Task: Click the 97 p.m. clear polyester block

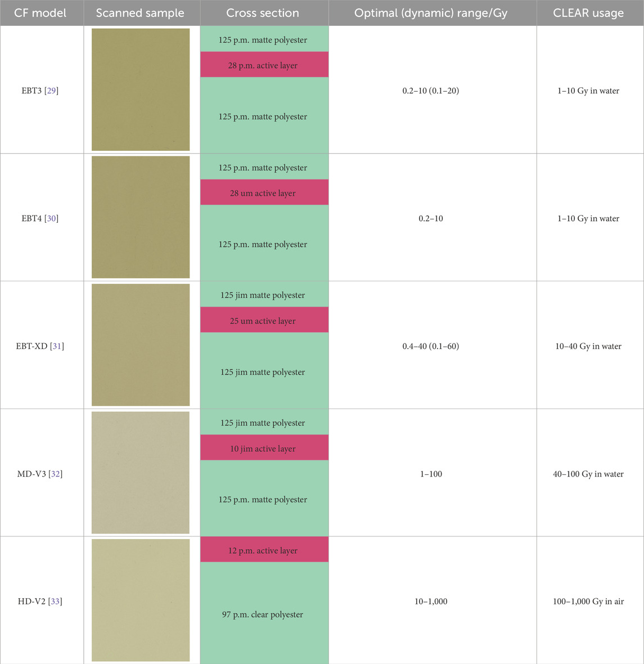Action: [263, 614]
